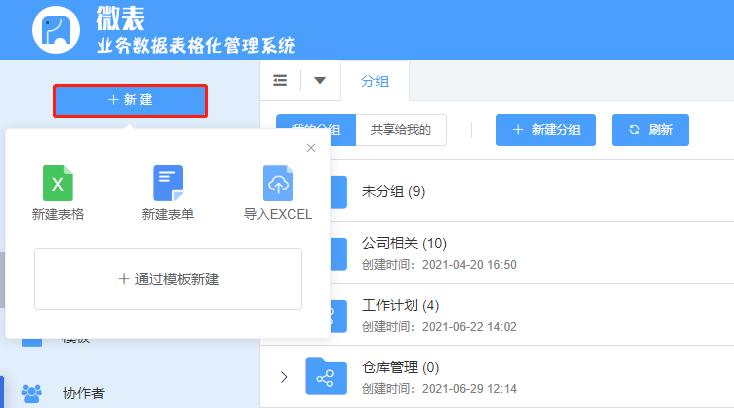Click the 仓库管理 shared folder icon
Image resolution: width=734 pixels, height=408 pixels.
tap(326, 376)
